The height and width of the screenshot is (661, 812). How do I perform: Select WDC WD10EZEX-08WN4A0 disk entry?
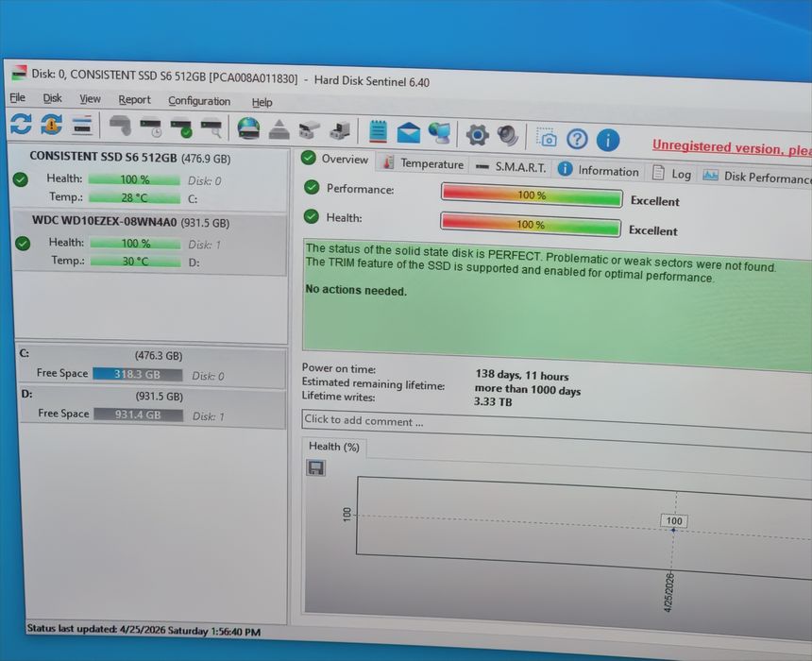(x=150, y=242)
